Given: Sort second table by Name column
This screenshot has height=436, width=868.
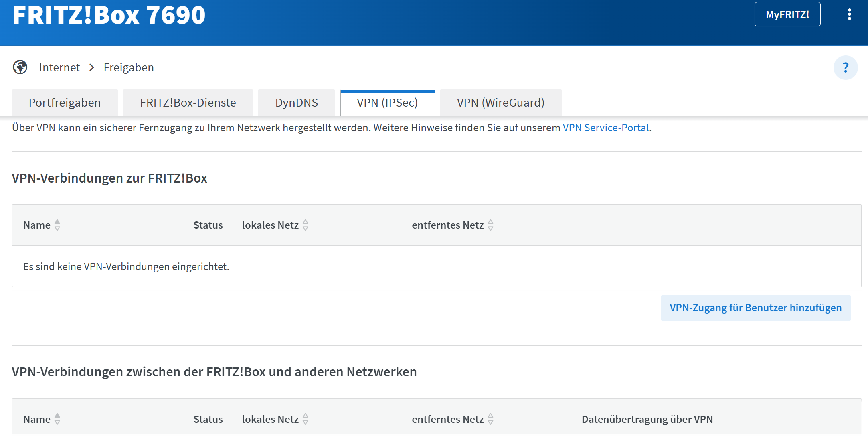Looking at the screenshot, I should click(57, 419).
